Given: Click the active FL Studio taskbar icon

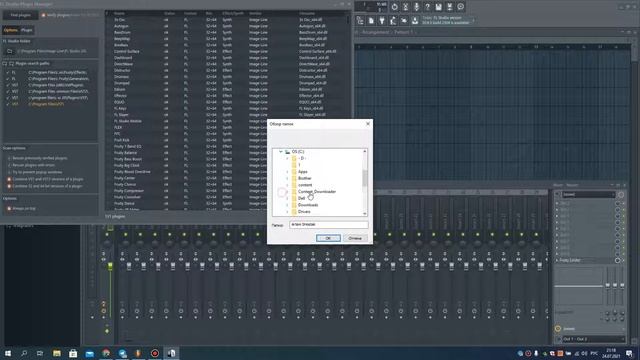Looking at the screenshot, I should click(x=171, y=353).
